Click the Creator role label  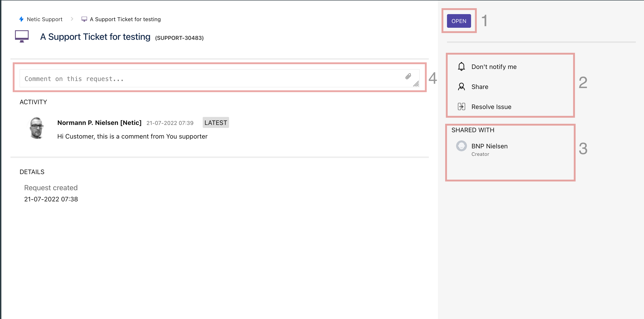pyautogui.click(x=480, y=154)
